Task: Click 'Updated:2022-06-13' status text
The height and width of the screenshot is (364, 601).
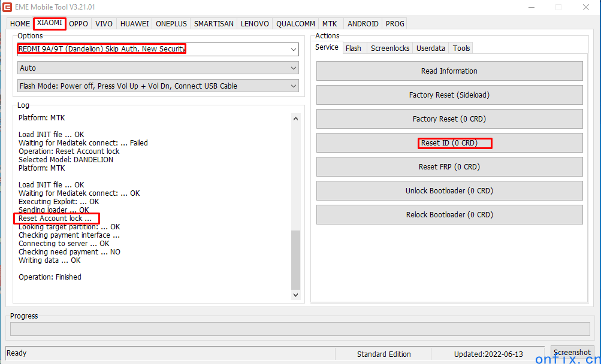Action: click(x=488, y=354)
